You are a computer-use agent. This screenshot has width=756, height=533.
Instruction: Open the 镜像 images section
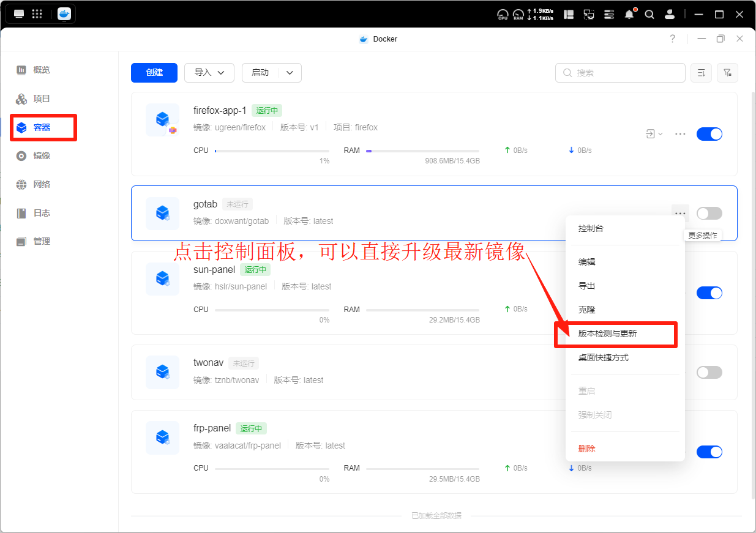pyautogui.click(x=34, y=155)
